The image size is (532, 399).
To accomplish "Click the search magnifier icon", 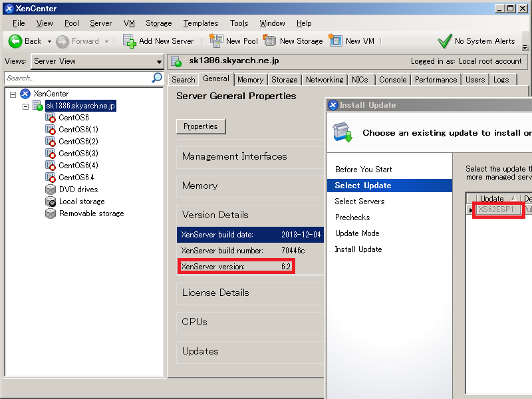I will pos(157,78).
